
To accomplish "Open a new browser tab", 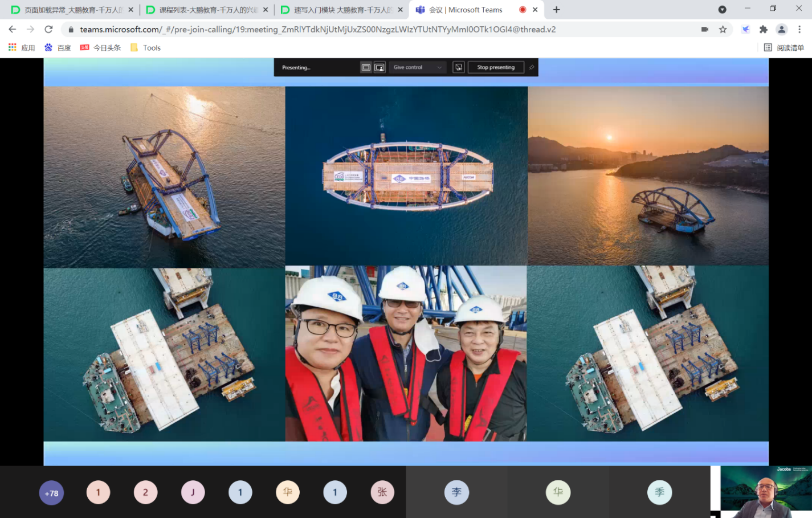I will pyautogui.click(x=556, y=10).
